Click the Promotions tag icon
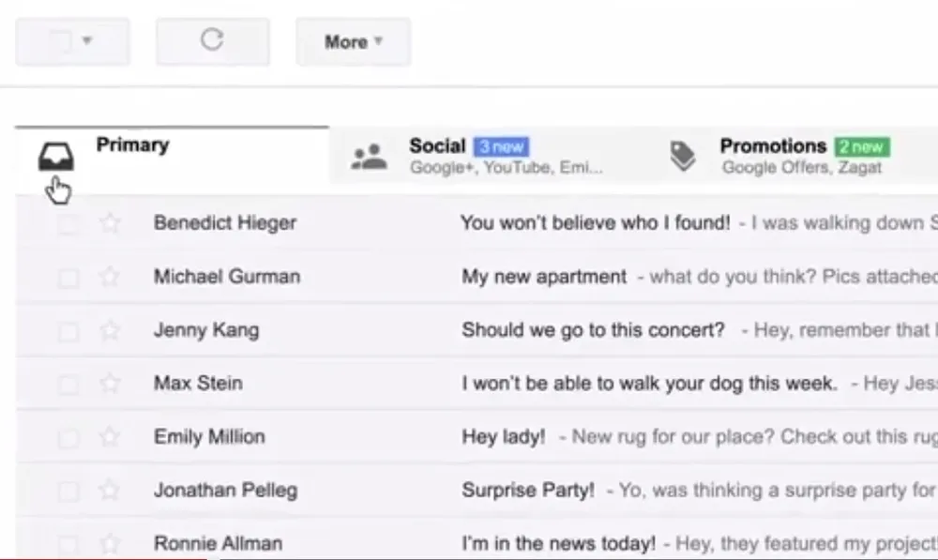This screenshot has width=938, height=560. (683, 157)
